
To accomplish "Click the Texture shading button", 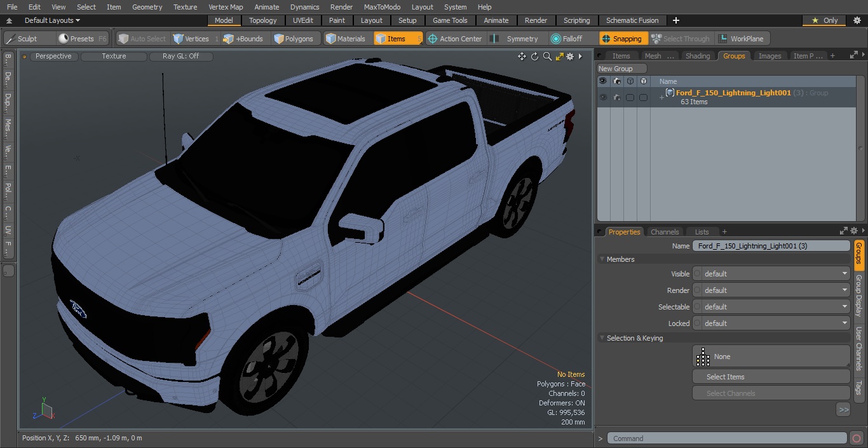I will (114, 56).
